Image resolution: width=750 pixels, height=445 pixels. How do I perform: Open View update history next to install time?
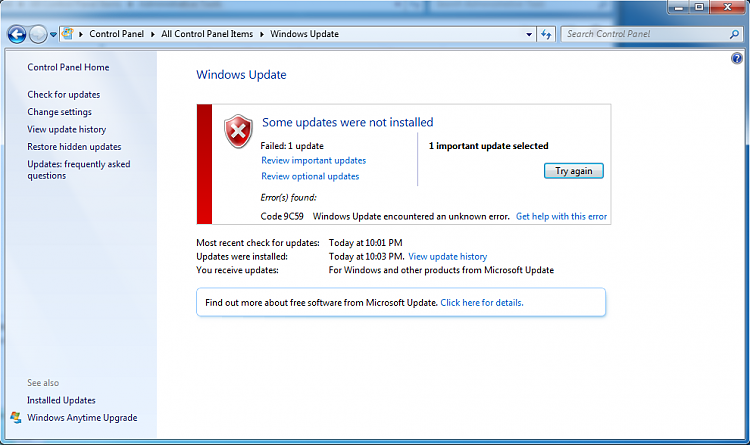[447, 257]
